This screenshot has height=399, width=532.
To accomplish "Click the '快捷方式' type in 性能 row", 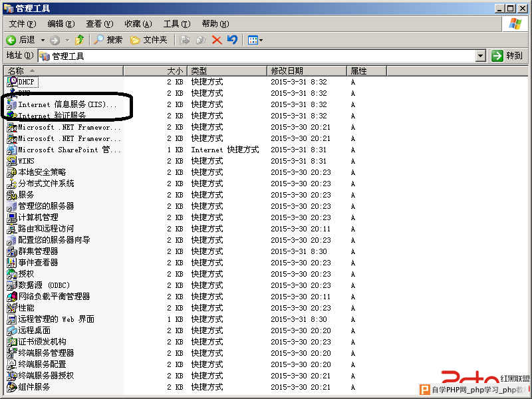I will pyautogui.click(x=207, y=308).
